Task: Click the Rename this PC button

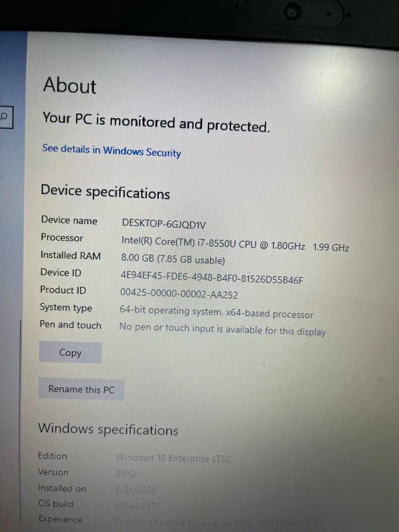Action: [81, 389]
